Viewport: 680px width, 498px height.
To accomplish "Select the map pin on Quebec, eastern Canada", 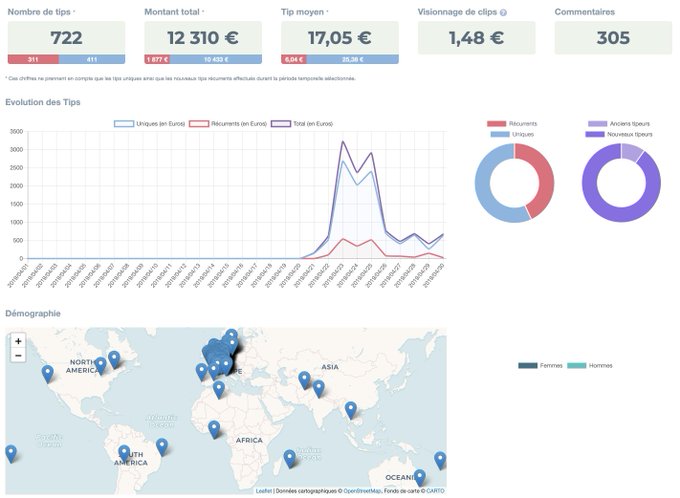I will (x=114, y=360).
